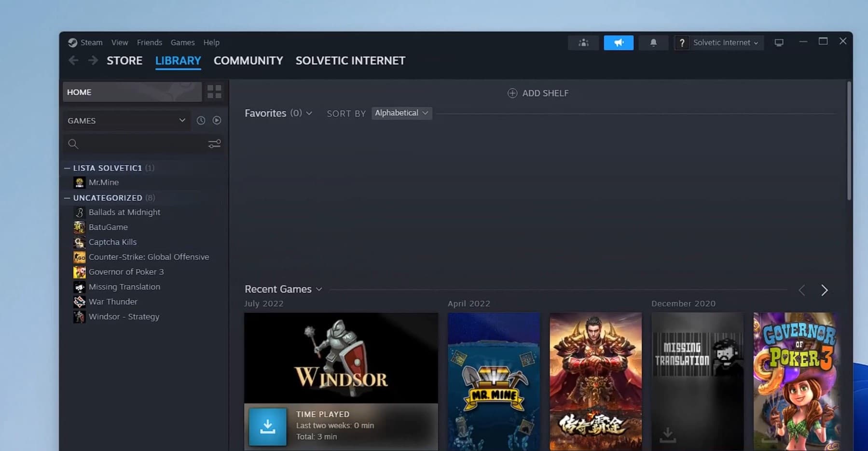
Task: Open the Help menu
Action: point(211,42)
